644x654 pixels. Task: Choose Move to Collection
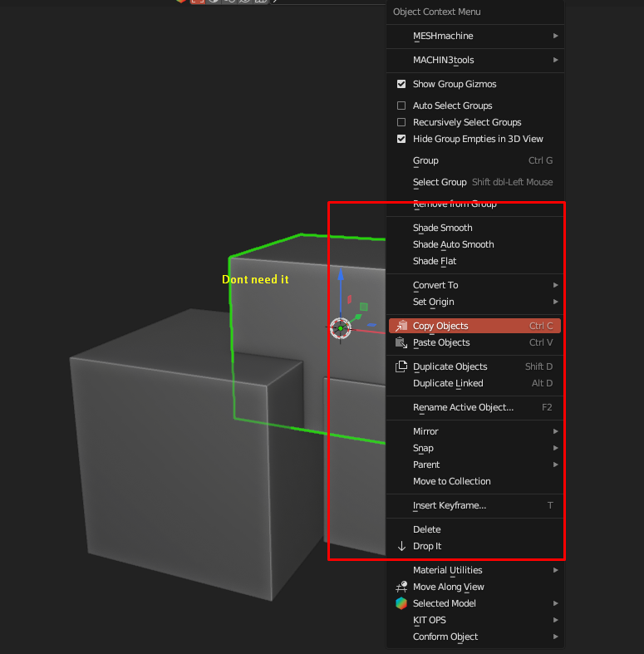point(475,482)
